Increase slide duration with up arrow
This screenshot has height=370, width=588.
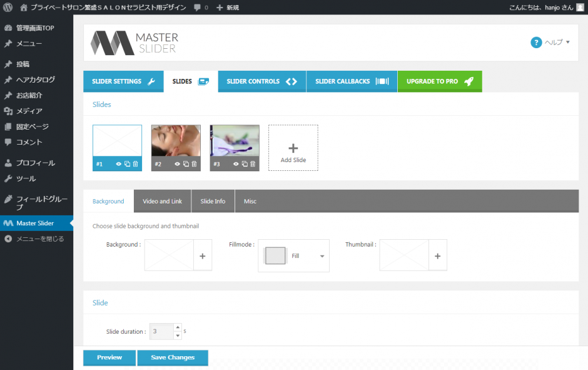(x=178, y=327)
